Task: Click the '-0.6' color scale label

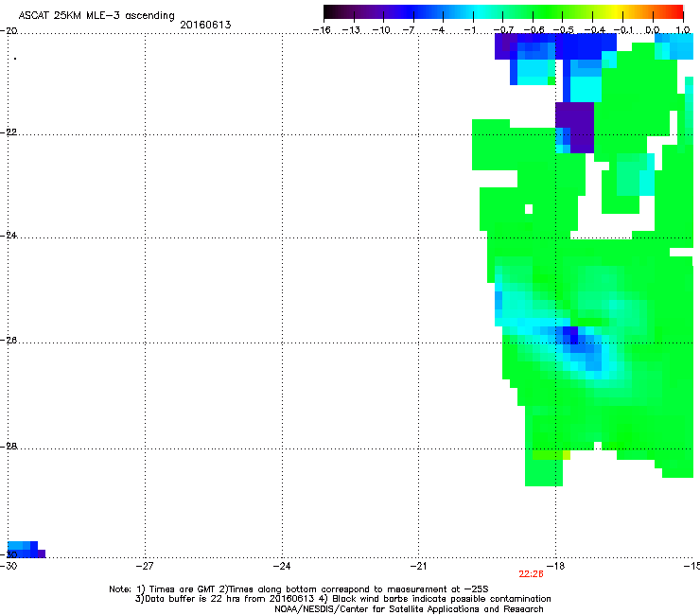Action: pos(534,30)
